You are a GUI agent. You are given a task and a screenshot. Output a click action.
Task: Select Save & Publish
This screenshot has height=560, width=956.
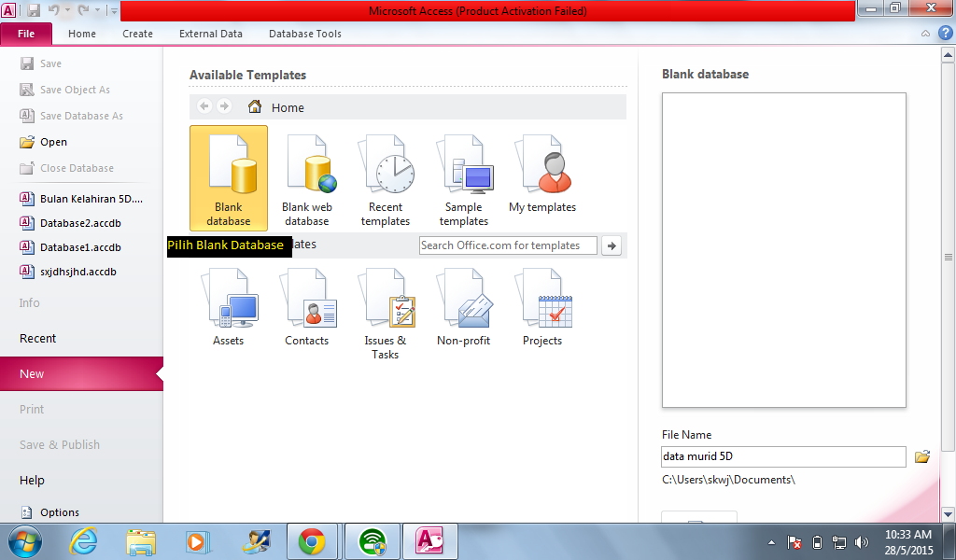(x=60, y=445)
